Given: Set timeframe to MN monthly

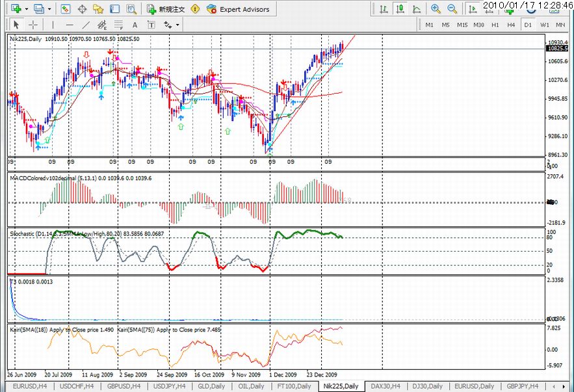Looking at the screenshot, I should (x=560, y=25).
